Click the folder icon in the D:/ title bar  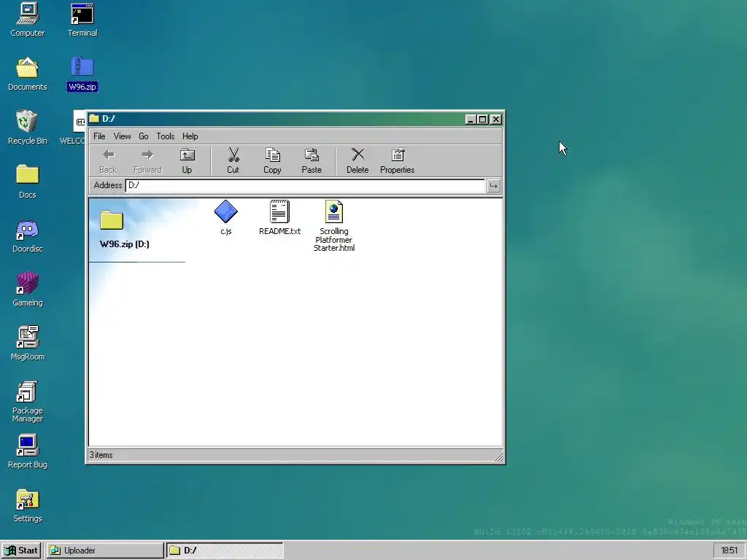94,119
